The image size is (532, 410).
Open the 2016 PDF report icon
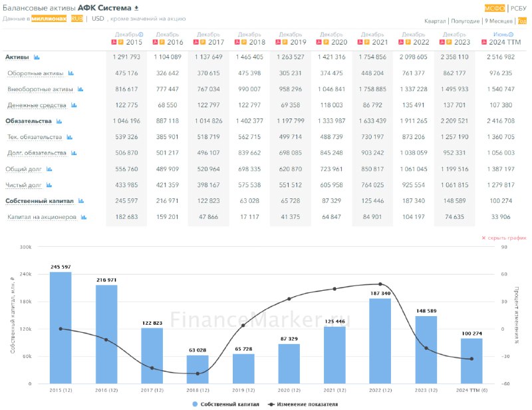155,42
